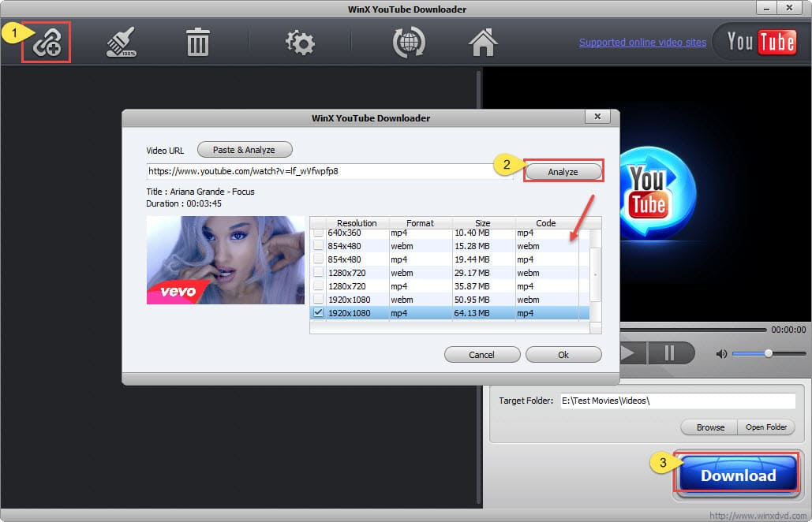Click the Analyze button
The image size is (812, 522).
pyautogui.click(x=563, y=172)
